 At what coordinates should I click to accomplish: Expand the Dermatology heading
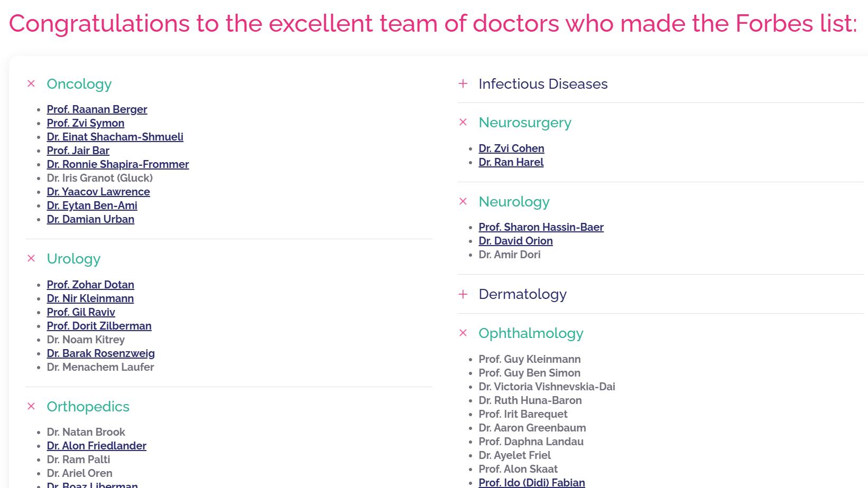click(522, 294)
